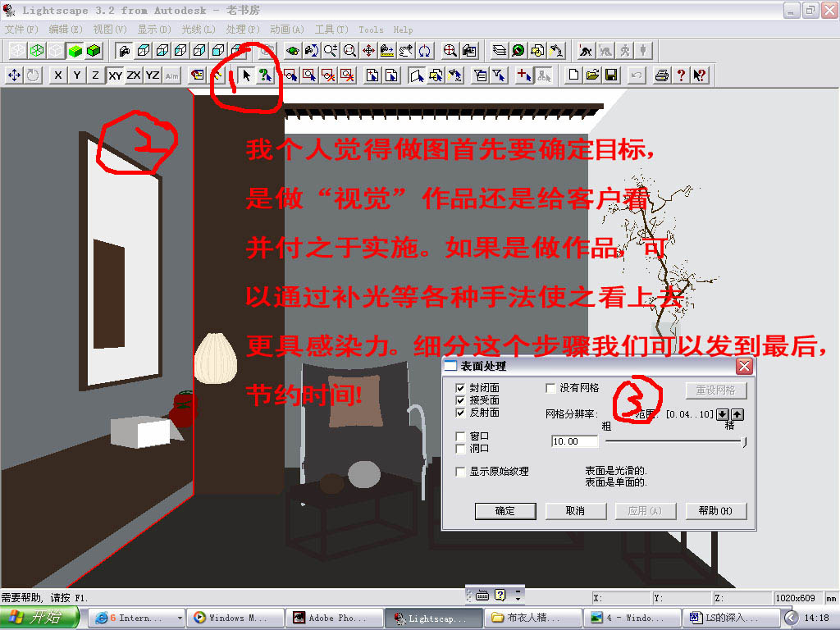This screenshot has width=840, height=630.
Task: Toggle the YZ plane constraint button
Action: coord(153,75)
